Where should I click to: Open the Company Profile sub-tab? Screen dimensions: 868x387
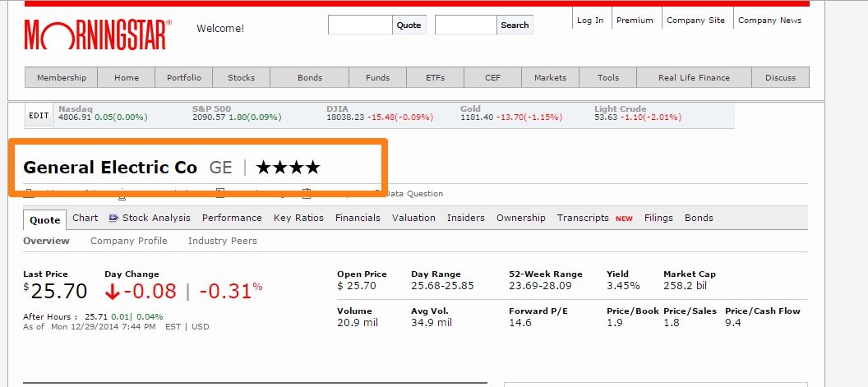[129, 241]
